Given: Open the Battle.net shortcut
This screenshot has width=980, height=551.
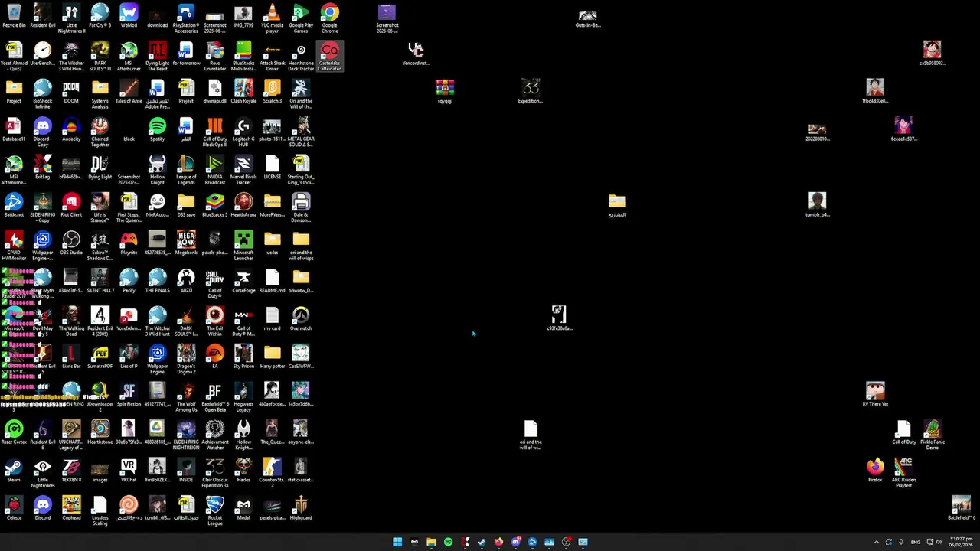Looking at the screenshot, I should tap(14, 204).
